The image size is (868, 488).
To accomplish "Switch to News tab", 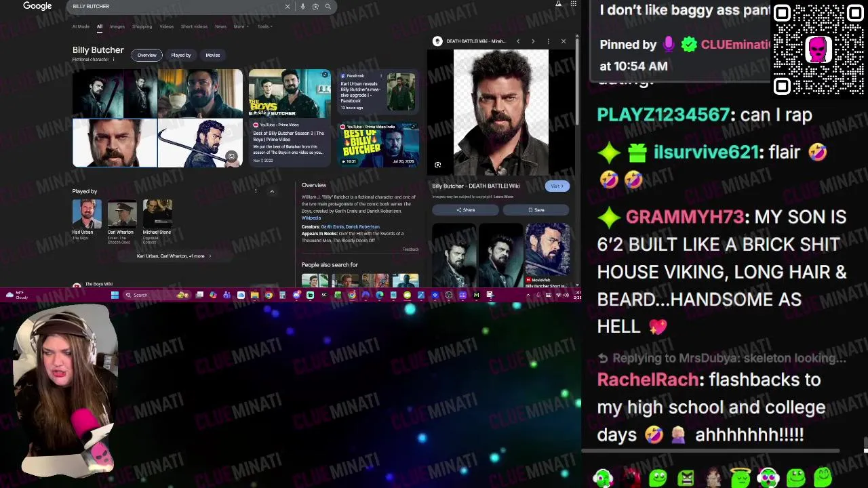I will point(220,26).
